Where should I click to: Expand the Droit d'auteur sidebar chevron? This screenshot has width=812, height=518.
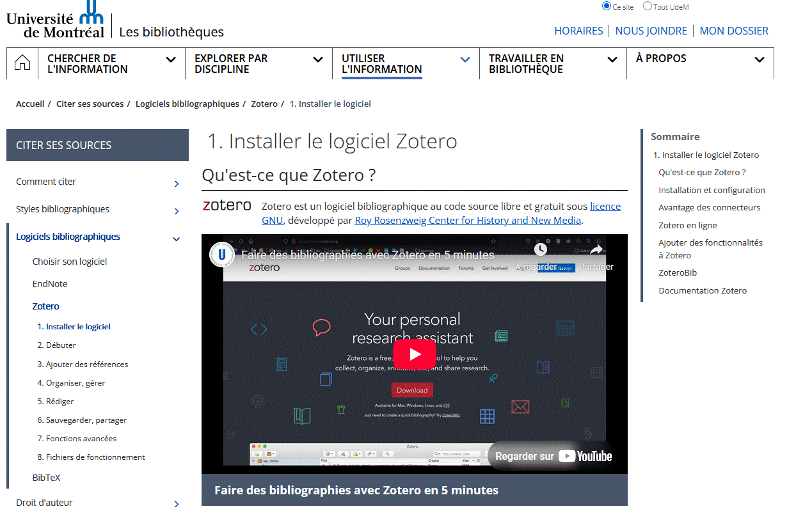coord(177,505)
